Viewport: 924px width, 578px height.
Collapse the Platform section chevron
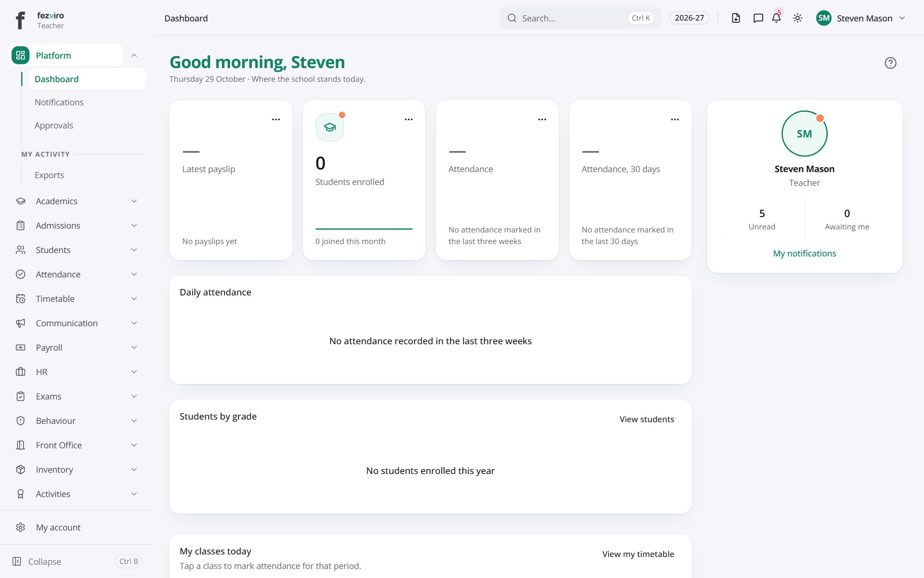[134, 55]
